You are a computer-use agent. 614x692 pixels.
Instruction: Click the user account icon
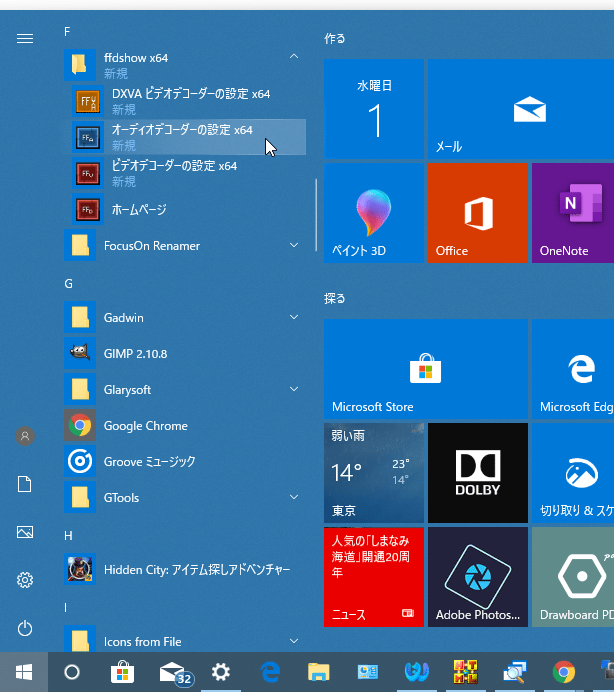click(x=25, y=436)
